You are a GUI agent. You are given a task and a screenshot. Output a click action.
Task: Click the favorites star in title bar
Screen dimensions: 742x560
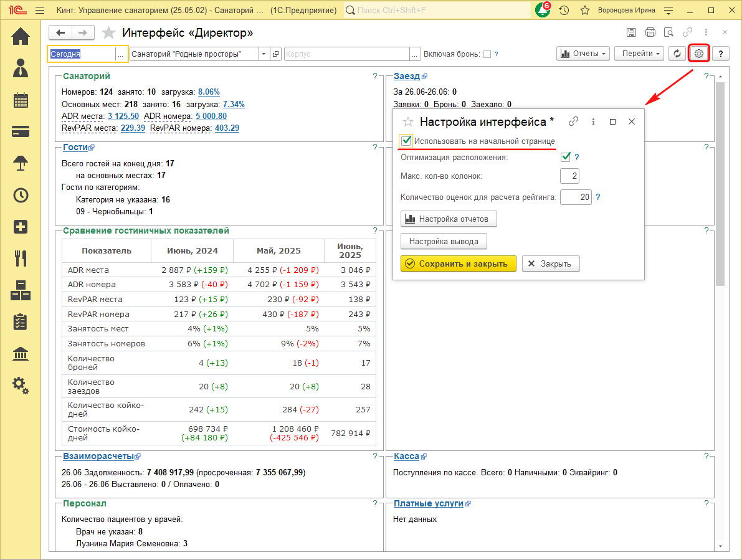coord(584,11)
